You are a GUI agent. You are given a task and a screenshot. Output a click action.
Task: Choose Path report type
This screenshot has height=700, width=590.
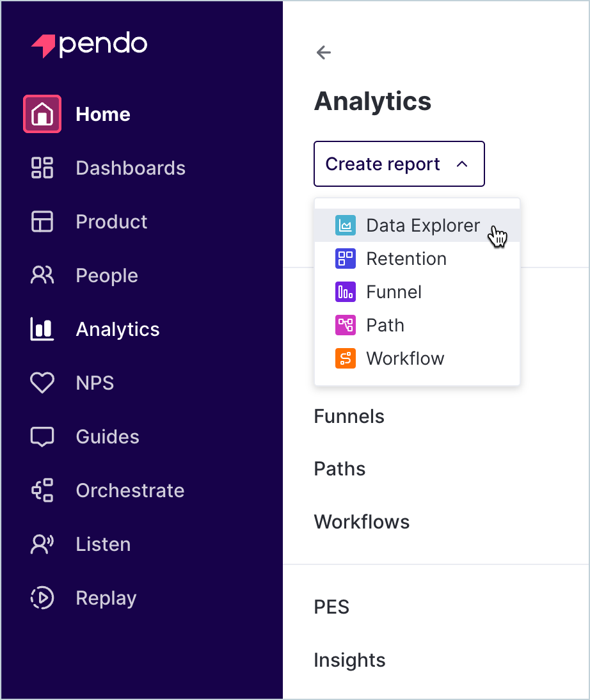[417, 325]
